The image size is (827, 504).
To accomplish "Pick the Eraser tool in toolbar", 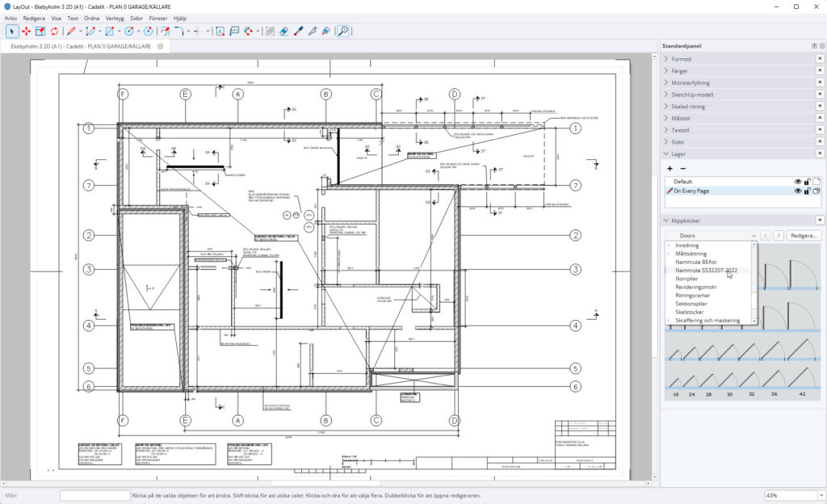I will click(284, 31).
